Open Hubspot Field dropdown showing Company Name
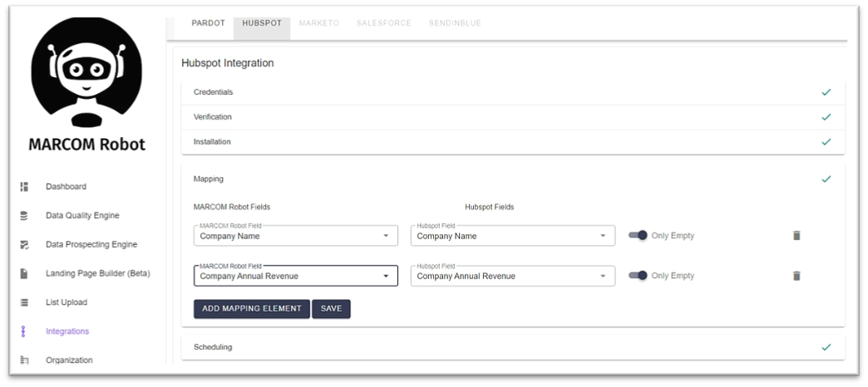Image resolution: width=868 pixels, height=387 pixels. coord(513,236)
